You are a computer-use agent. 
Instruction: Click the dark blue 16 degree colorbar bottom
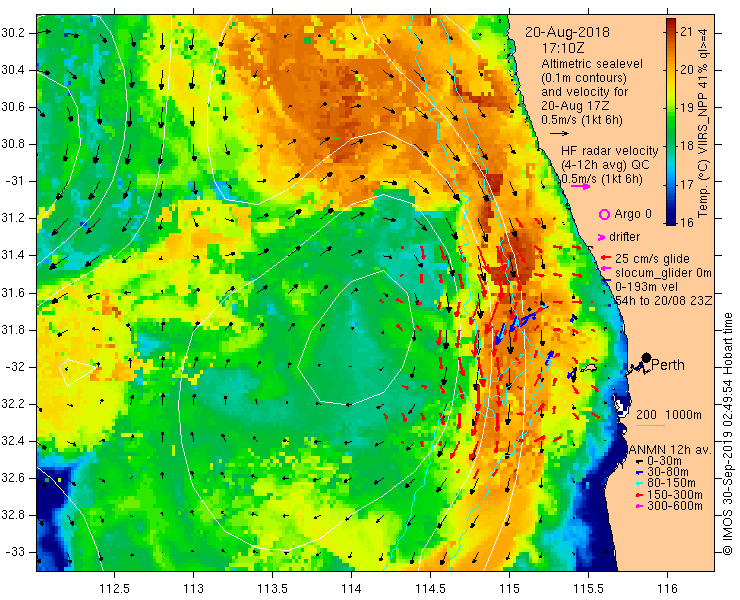671,220
